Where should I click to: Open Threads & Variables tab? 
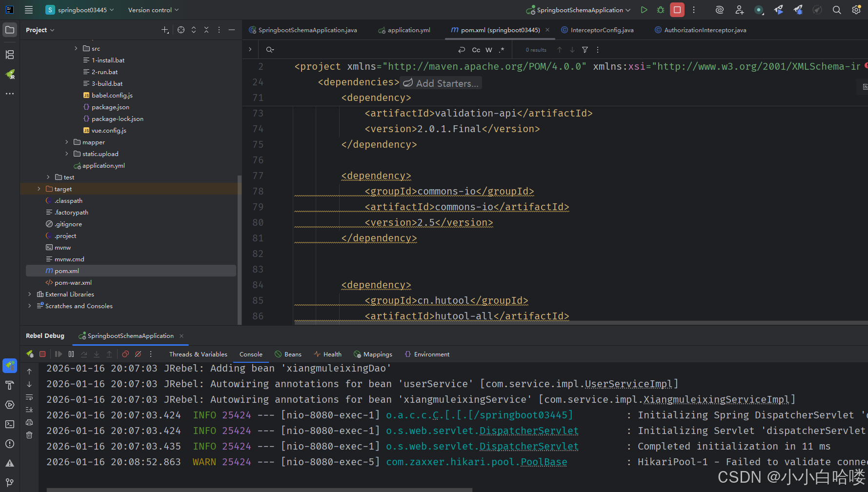(x=198, y=354)
